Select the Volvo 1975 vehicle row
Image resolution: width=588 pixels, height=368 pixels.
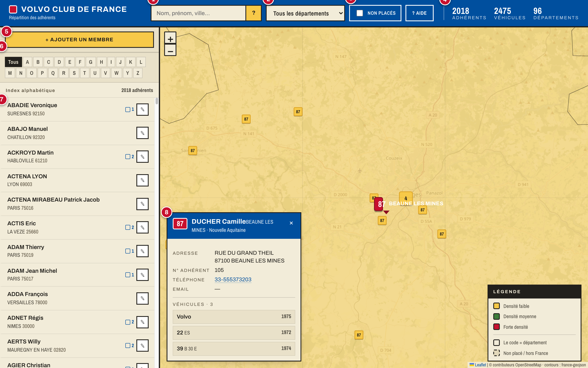point(234,317)
